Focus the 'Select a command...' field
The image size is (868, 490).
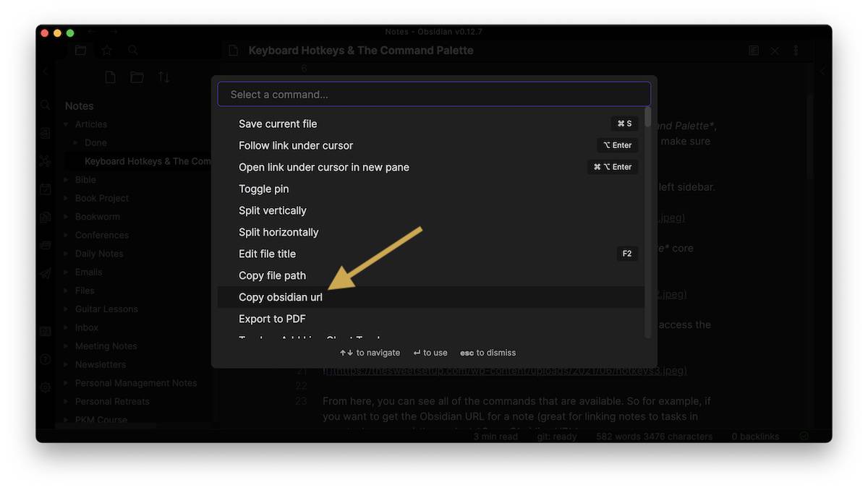click(x=434, y=95)
